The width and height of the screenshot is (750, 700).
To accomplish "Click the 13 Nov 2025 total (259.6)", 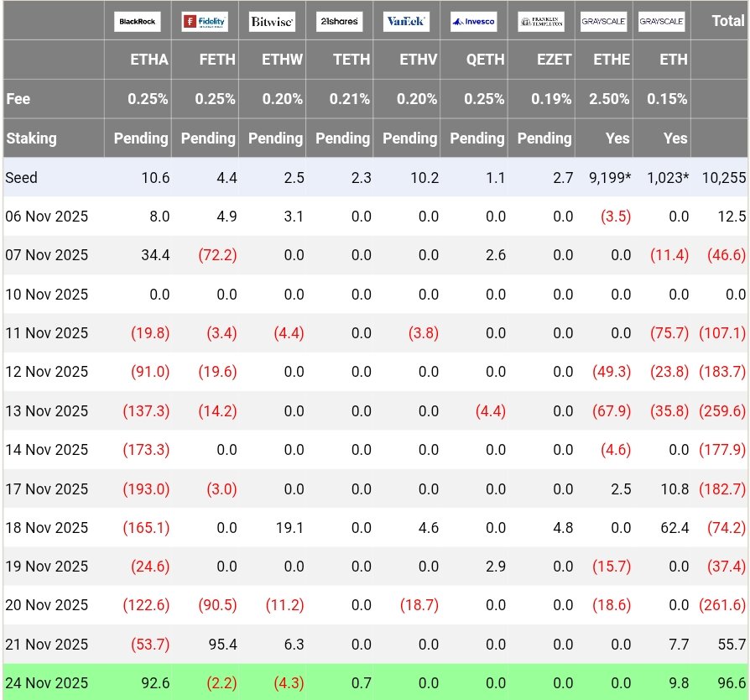I will [x=721, y=411].
